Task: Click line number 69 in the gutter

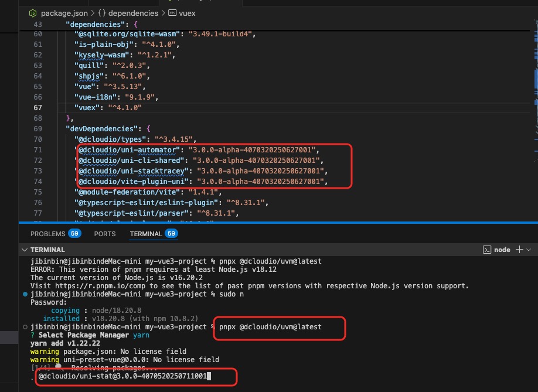Action: click(x=38, y=128)
